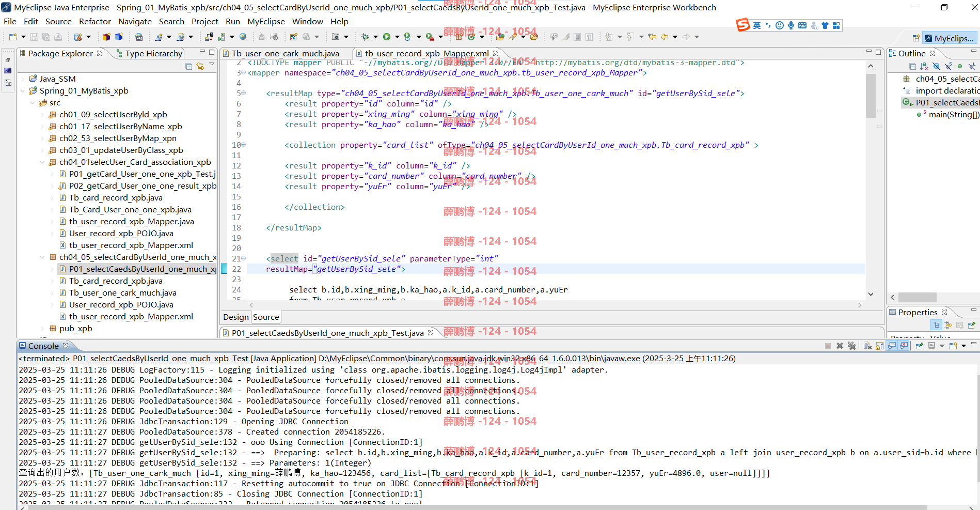Toggle Hide Non-Public Members green dot

tap(960, 66)
